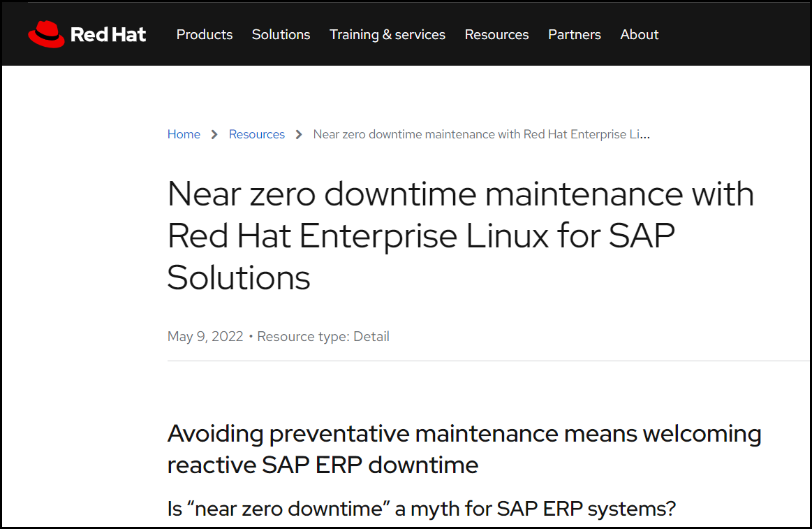812x529 pixels.
Task: Select About in the top navigation
Action: coord(639,35)
